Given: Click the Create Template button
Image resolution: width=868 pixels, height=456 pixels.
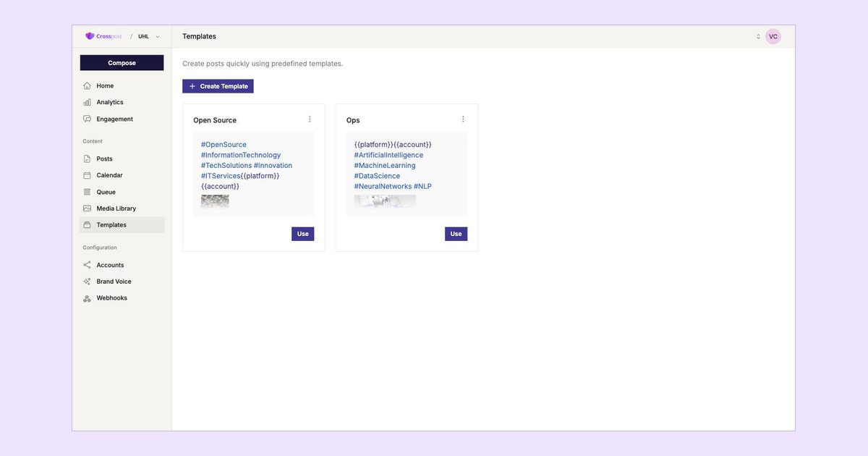Looking at the screenshot, I should coord(218,86).
